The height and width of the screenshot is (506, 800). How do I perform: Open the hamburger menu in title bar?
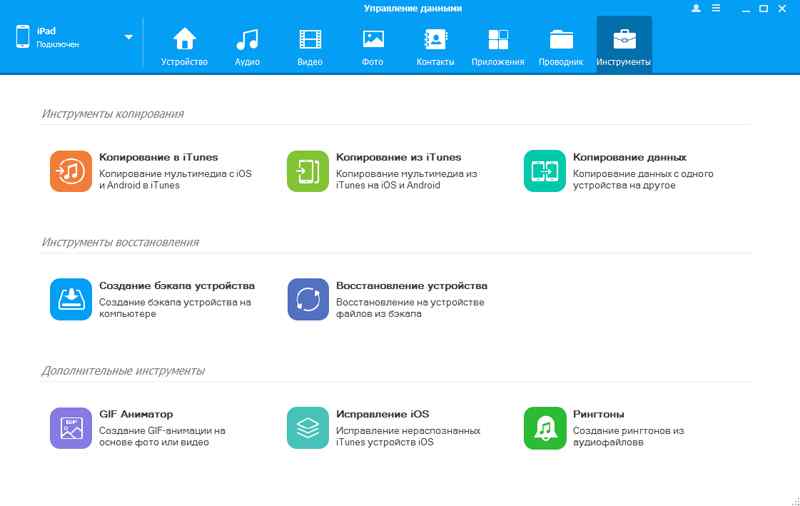pos(716,8)
